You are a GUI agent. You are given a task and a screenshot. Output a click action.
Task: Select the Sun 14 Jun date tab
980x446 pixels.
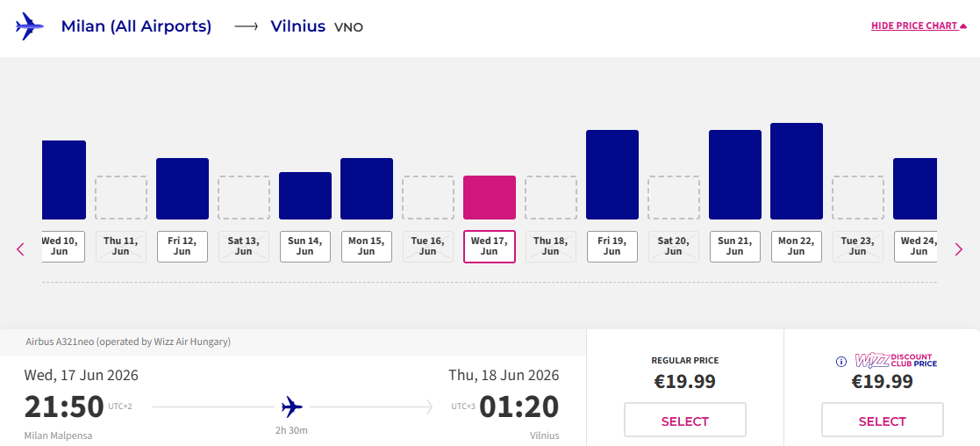click(305, 246)
